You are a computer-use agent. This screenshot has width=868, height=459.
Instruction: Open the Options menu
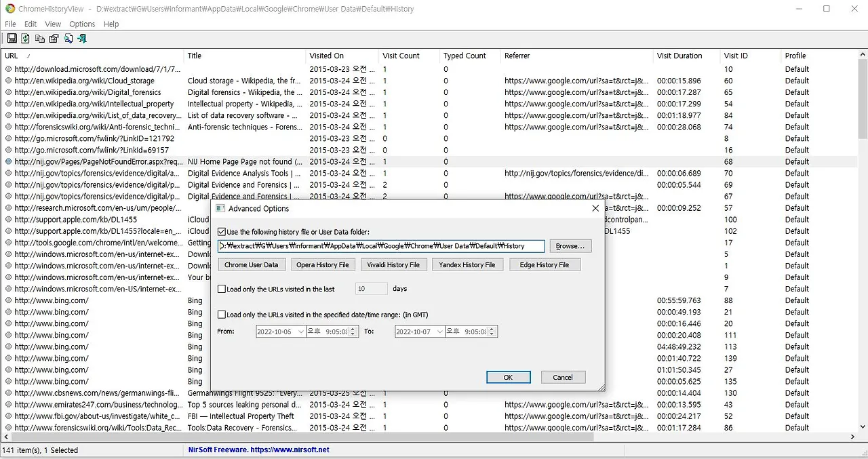82,24
